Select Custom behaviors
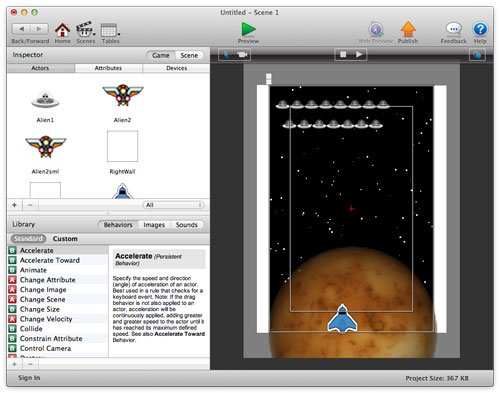 pos(65,239)
